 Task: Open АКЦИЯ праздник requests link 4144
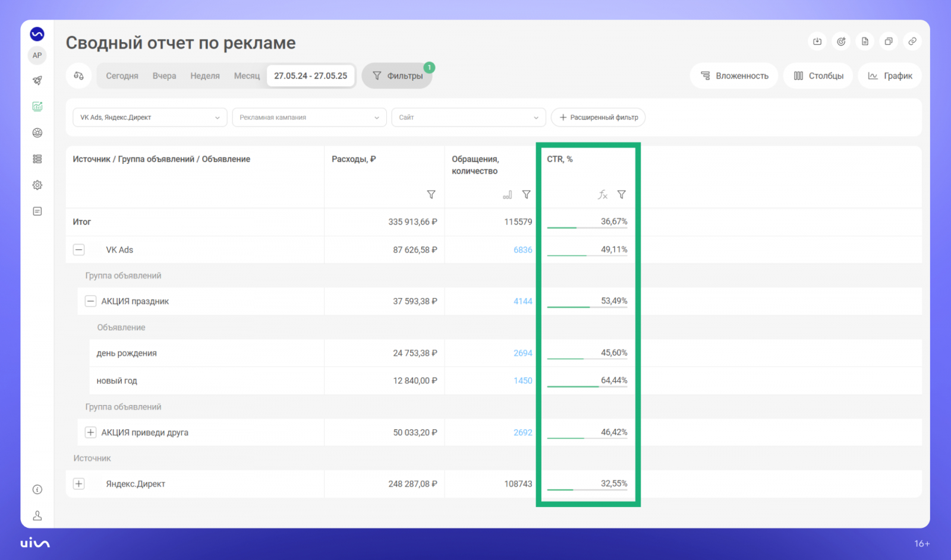pyautogui.click(x=523, y=301)
